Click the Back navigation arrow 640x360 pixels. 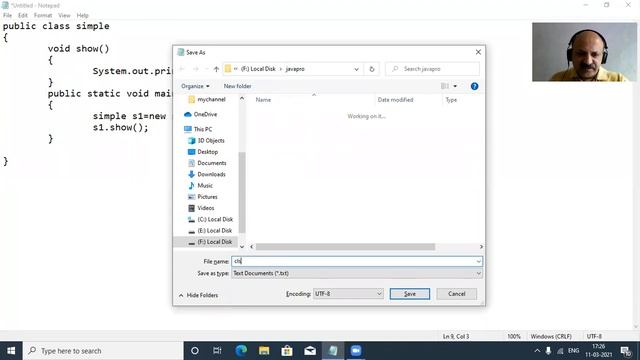pos(182,69)
